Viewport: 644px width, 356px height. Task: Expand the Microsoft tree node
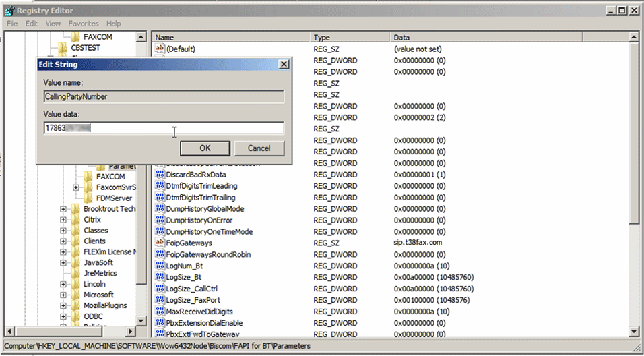63,295
